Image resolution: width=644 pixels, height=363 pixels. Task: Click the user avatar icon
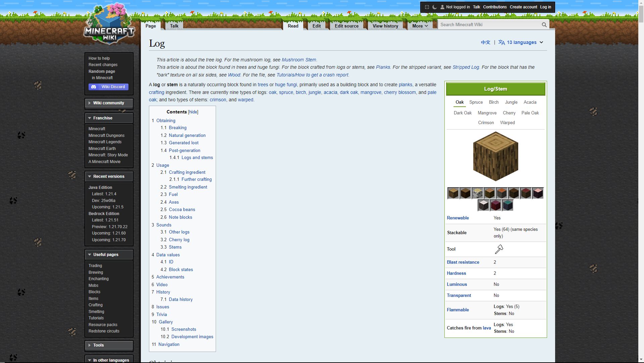442,7
